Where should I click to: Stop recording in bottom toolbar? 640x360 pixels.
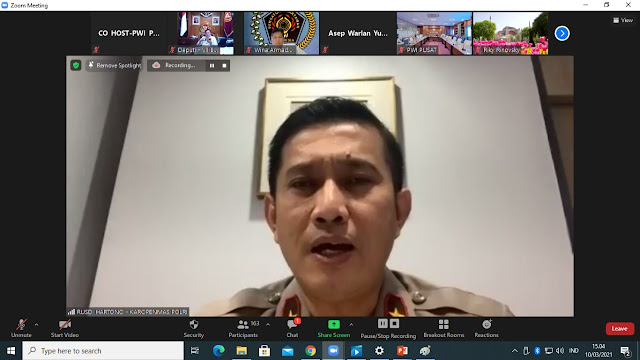pyautogui.click(x=394, y=324)
